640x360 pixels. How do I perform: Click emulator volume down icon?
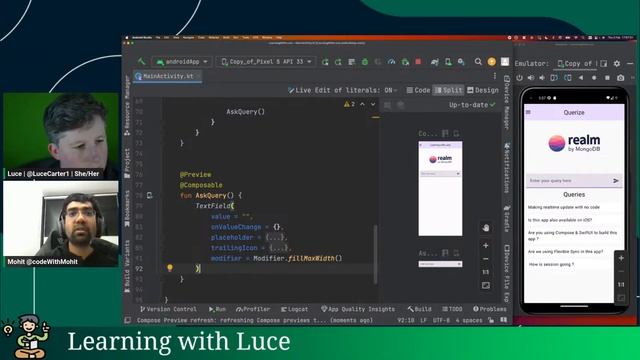click(x=542, y=78)
